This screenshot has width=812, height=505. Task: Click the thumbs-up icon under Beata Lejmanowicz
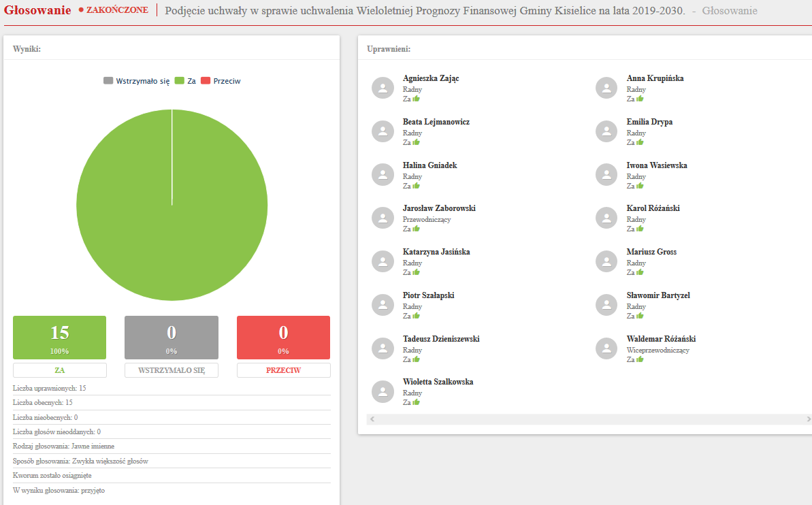pyautogui.click(x=416, y=142)
